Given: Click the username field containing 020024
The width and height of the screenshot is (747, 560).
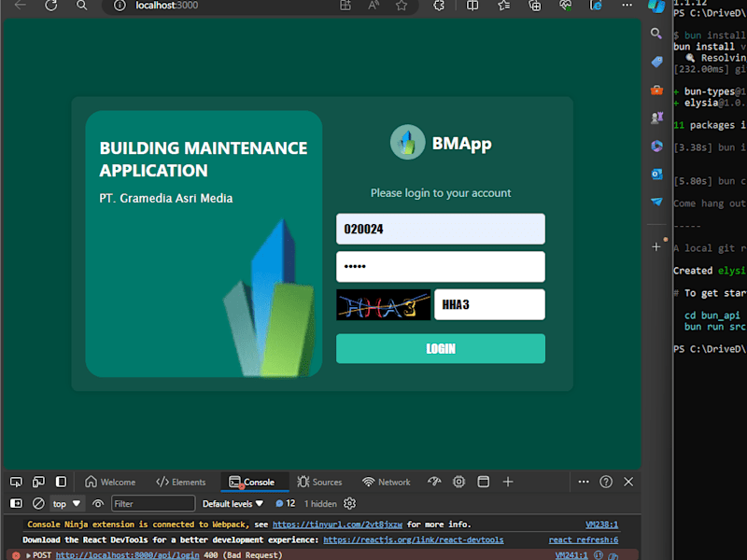Looking at the screenshot, I should pyautogui.click(x=441, y=229).
